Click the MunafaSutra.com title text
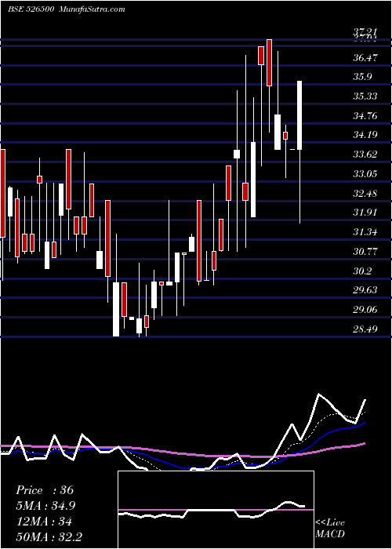392x549 pixels. (93, 9)
